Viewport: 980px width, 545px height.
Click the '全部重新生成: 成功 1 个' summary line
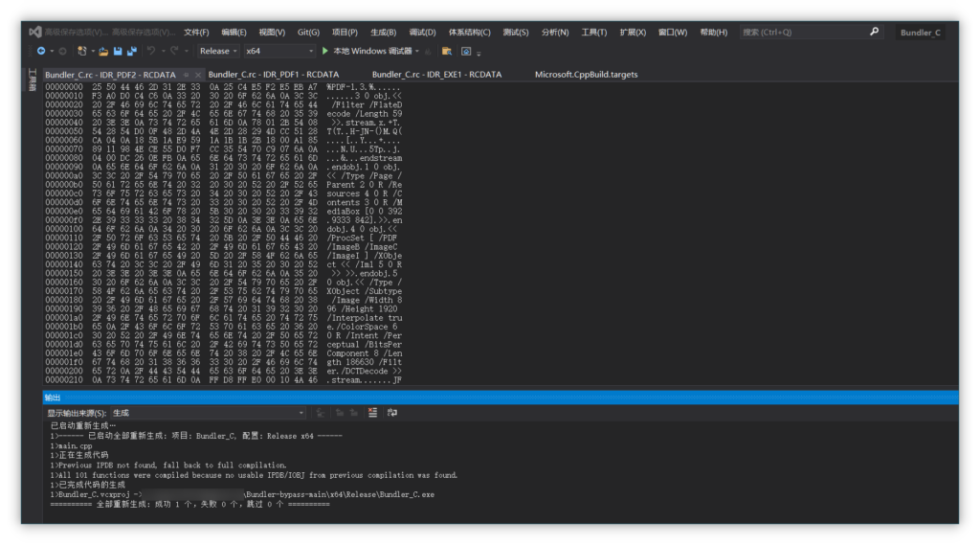click(189, 505)
